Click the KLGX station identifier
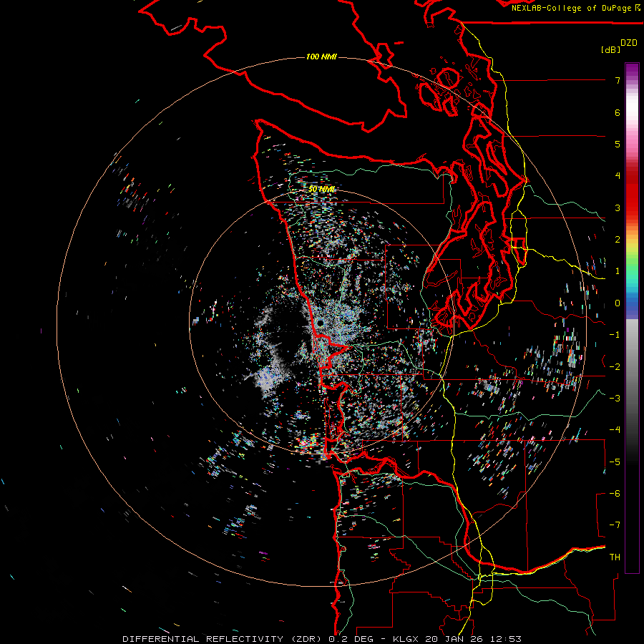Viewport: 644px width, 644px height. pos(406,639)
